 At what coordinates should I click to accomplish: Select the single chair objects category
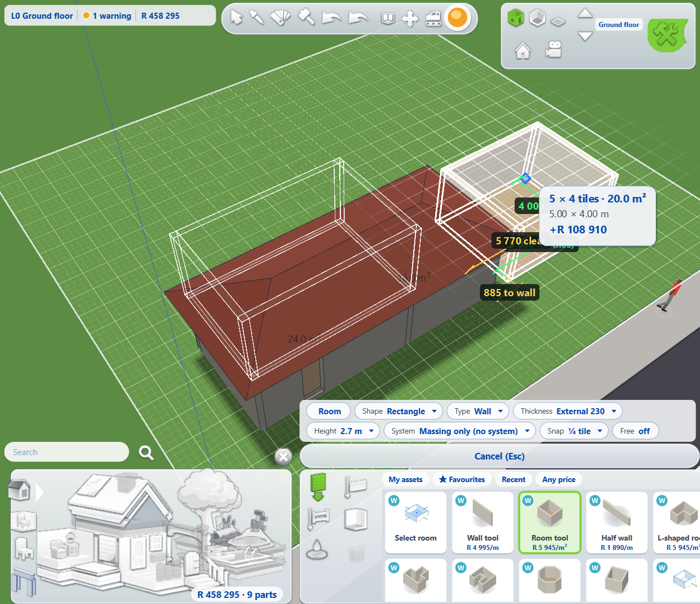(24, 548)
